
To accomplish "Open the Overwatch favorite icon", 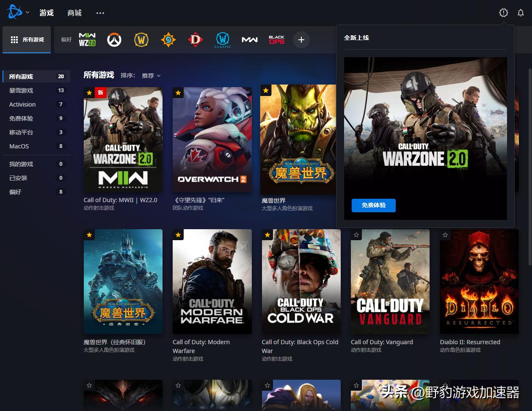I will (114, 40).
